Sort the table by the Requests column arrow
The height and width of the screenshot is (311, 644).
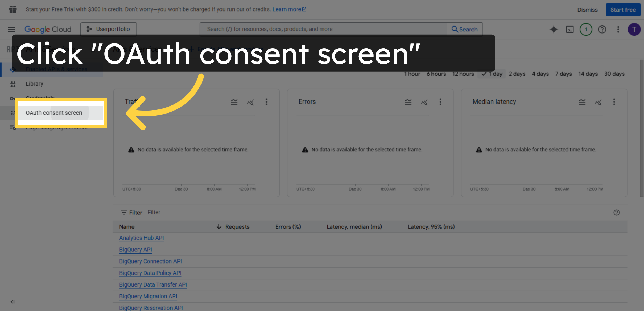tap(219, 226)
